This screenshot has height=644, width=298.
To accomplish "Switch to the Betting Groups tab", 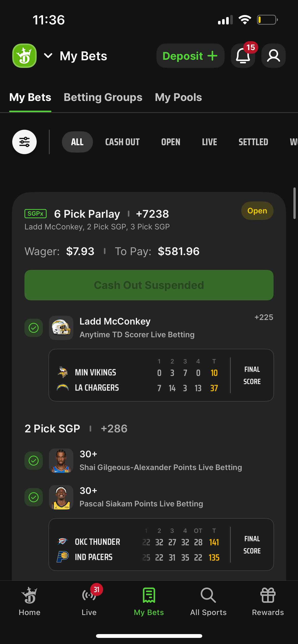I will click(103, 97).
